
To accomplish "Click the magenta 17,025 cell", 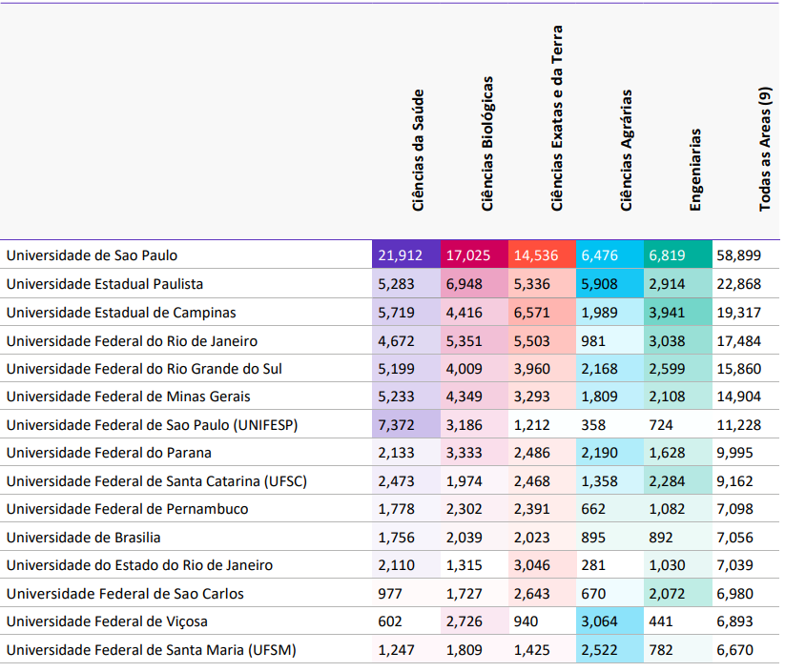I will coord(474,255).
